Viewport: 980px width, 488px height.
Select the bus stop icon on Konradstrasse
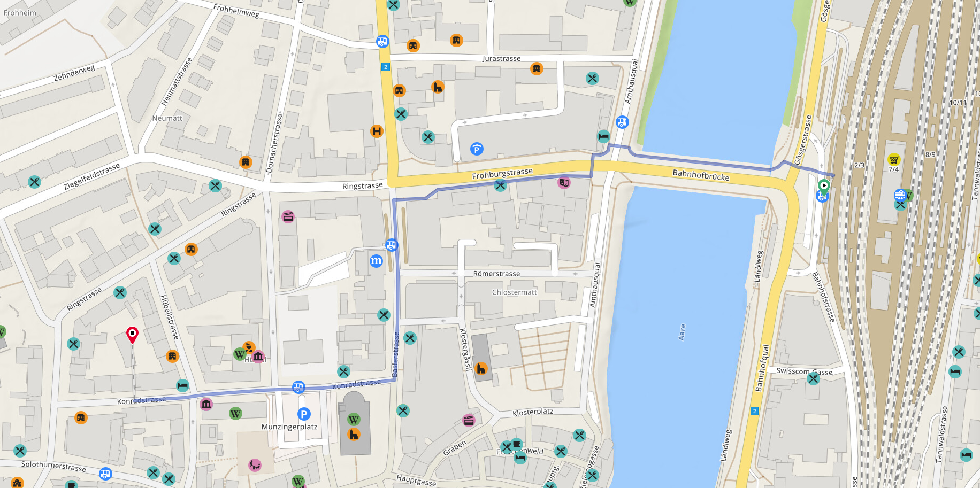[298, 387]
